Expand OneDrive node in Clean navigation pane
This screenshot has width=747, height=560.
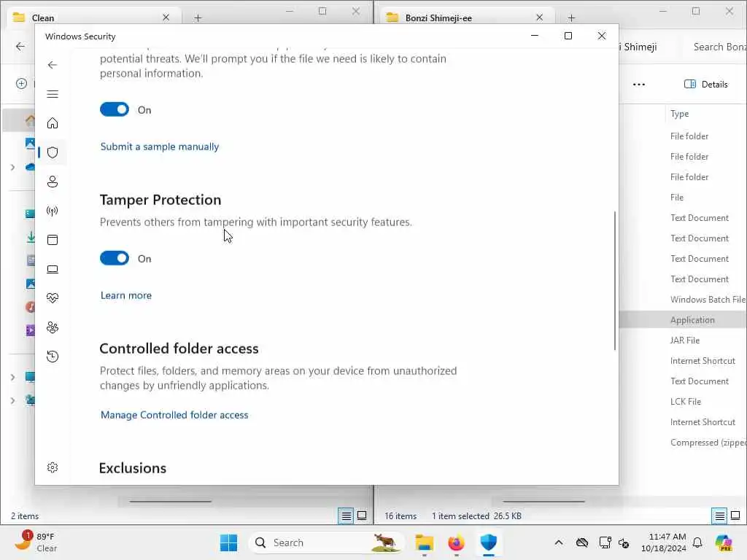(13, 167)
